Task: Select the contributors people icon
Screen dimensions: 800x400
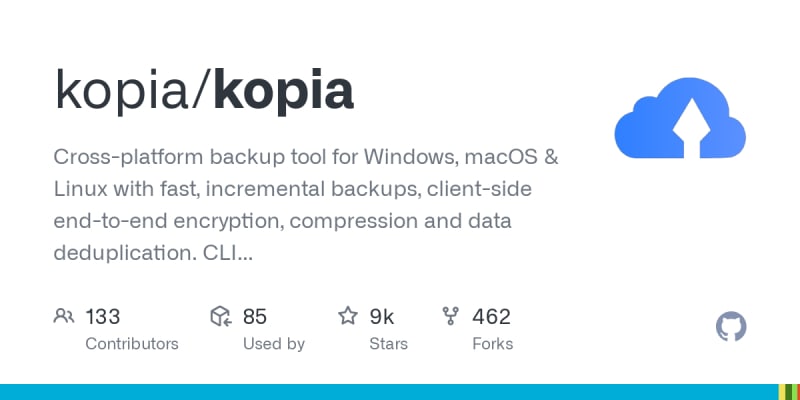Action: click(64, 317)
